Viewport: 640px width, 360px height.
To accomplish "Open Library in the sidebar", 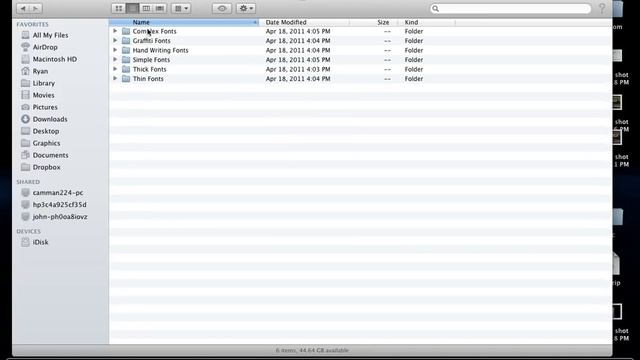I will click(38, 83).
